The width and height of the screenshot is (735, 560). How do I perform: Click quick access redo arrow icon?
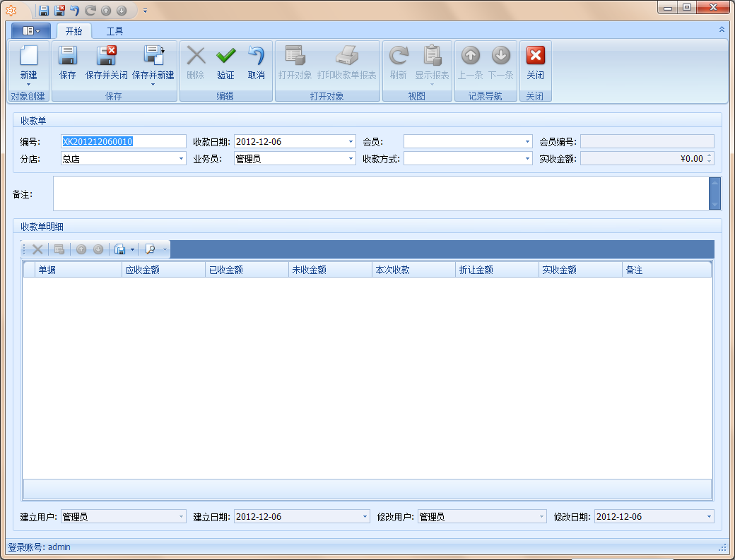[90, 11]
